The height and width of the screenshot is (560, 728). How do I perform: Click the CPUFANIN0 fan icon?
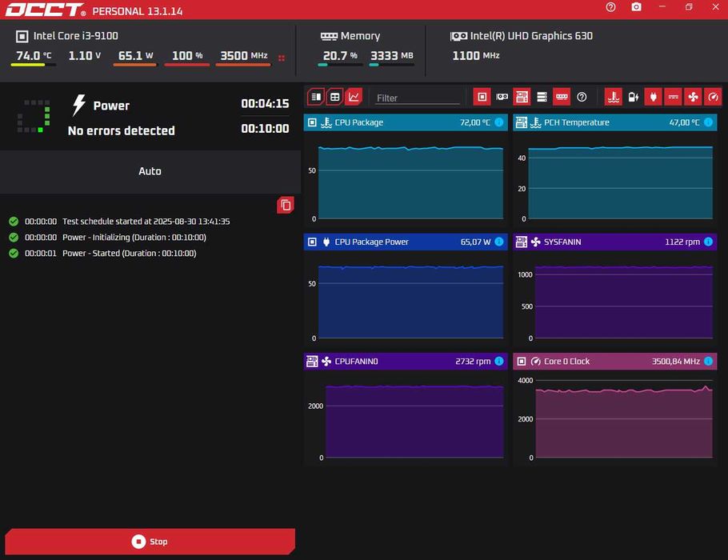coord(326,362)
